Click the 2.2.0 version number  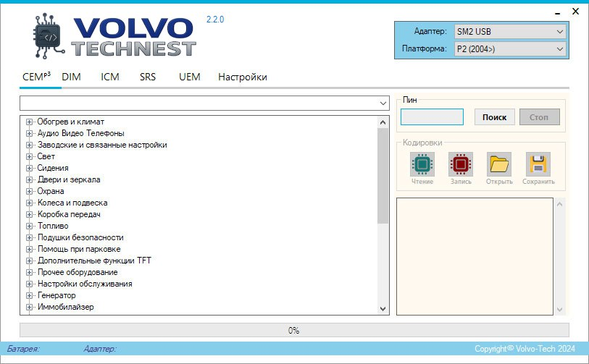[215, 19]
